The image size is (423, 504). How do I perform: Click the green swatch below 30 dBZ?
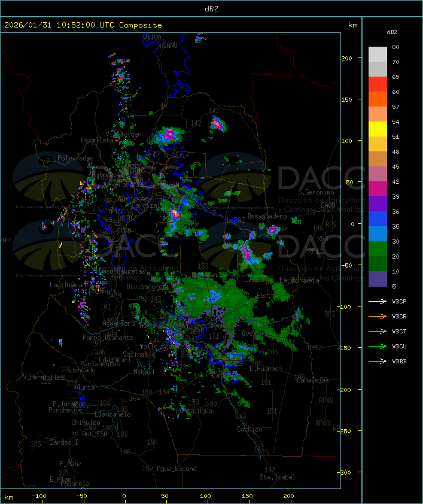(x=378, y=249)
